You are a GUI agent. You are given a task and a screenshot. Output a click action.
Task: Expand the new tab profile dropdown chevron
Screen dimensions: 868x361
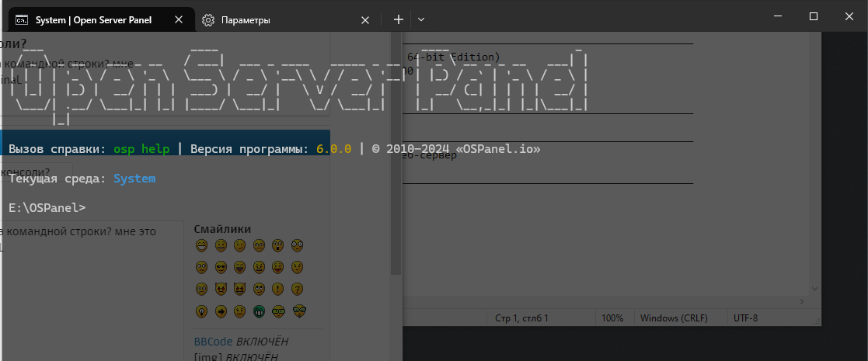(420, 20)
